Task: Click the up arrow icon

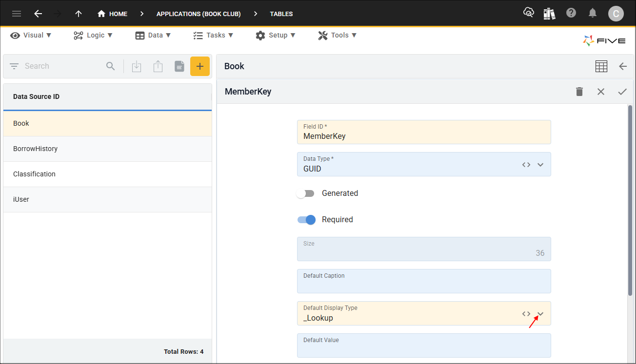Action: pyautogui.click(x=79, y=14)
